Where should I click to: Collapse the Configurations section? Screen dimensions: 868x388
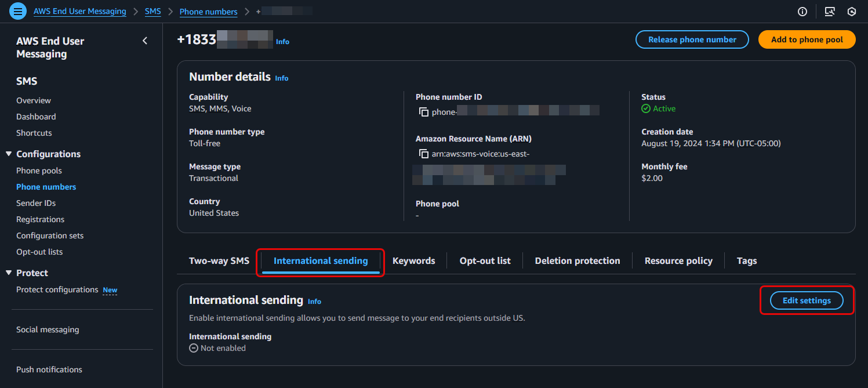tap(9, 154)
